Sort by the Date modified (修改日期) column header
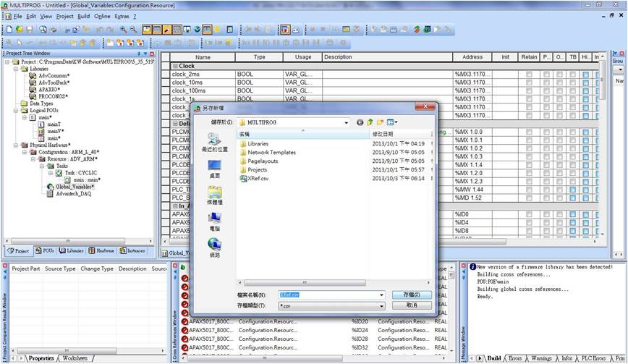The image size is (628, 364). (401, 134)
